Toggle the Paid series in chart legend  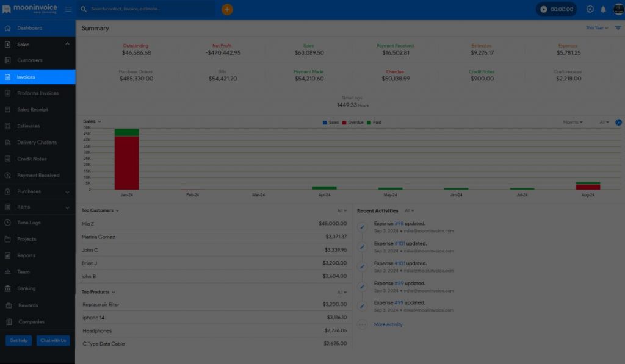click(x=374, y=123)
